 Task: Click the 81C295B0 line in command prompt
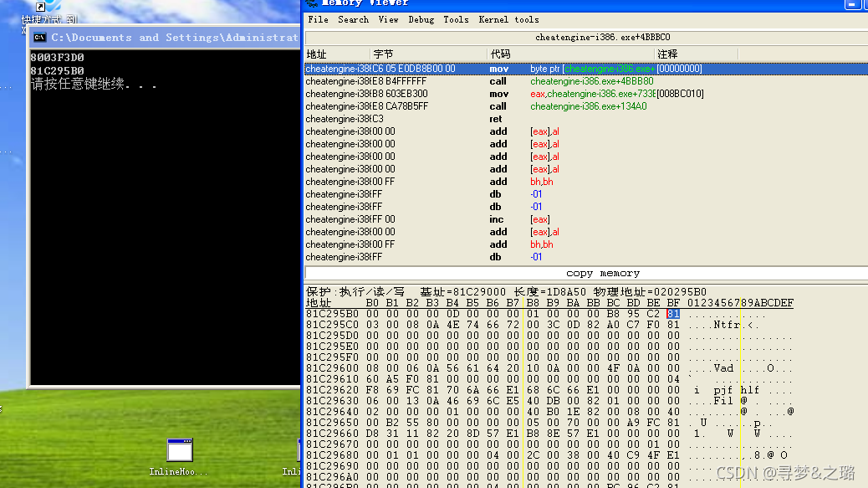click(x=57, y=71)
